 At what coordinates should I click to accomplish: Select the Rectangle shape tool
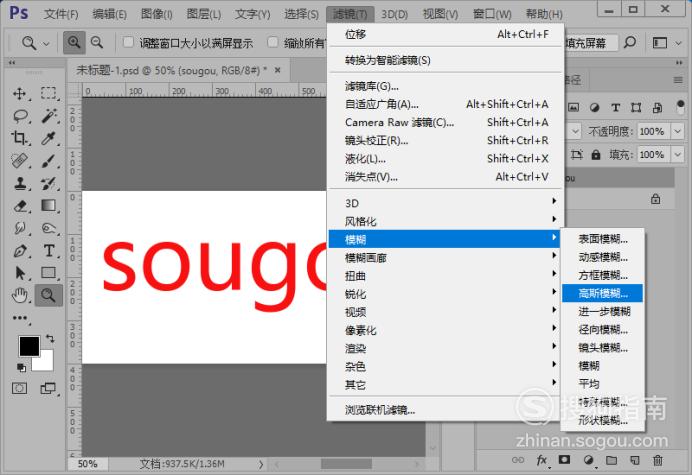(49, 273)
